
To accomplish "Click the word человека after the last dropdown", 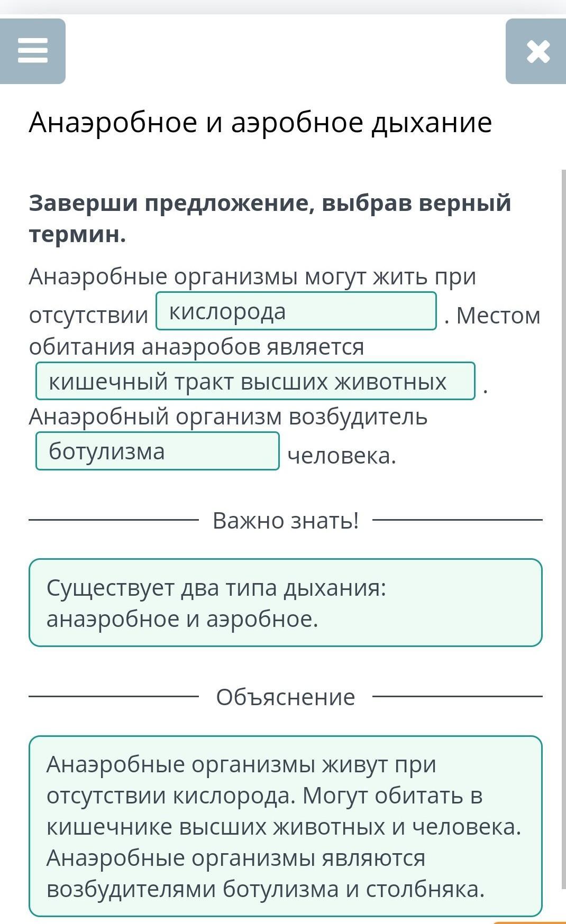I will point(342,456).
